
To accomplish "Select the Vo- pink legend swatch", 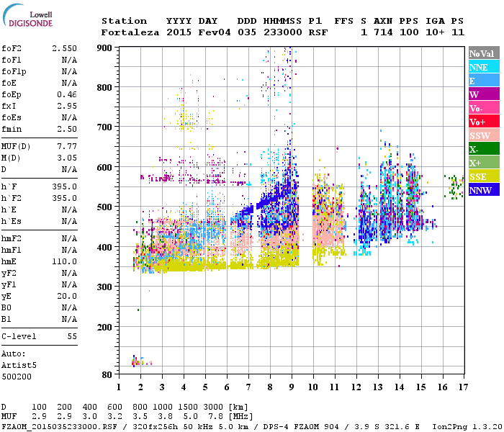I will pyautogui.click(x=484, y=108).
